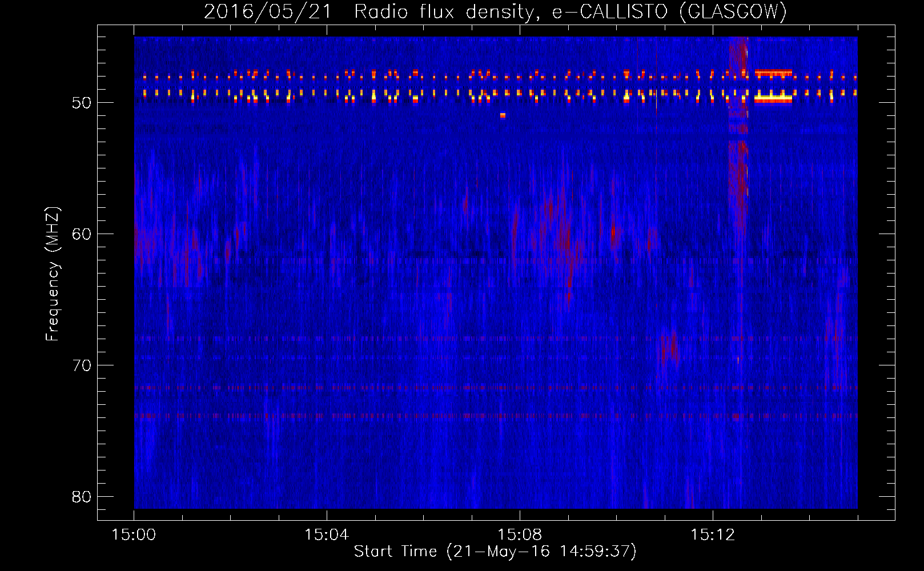
Task: Click the isolated orange spot below 50 MHz
Action: pyautogui.click(x=503, y=115)
